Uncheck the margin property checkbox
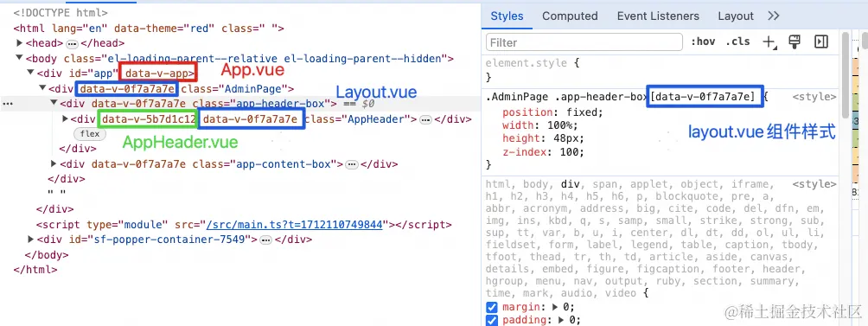Viewport: 868px width, 326px height. tap(491, 307)
